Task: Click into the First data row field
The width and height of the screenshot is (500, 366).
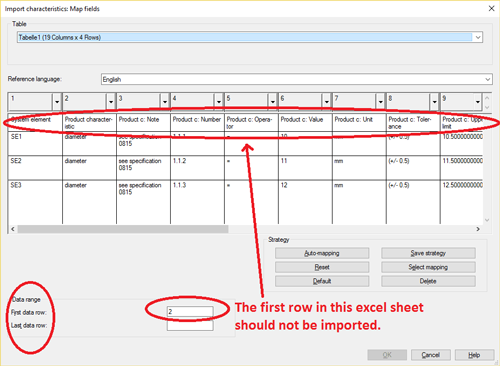Action: 190,312
